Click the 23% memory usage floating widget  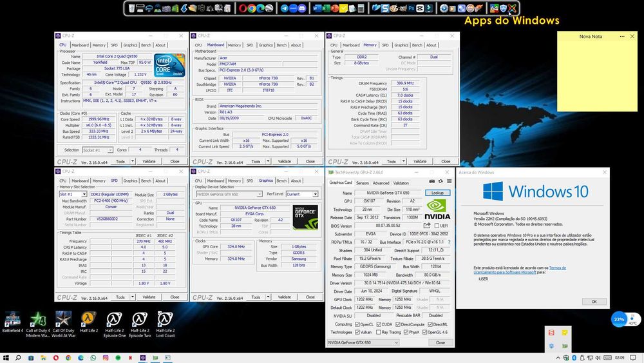point(619,319)
